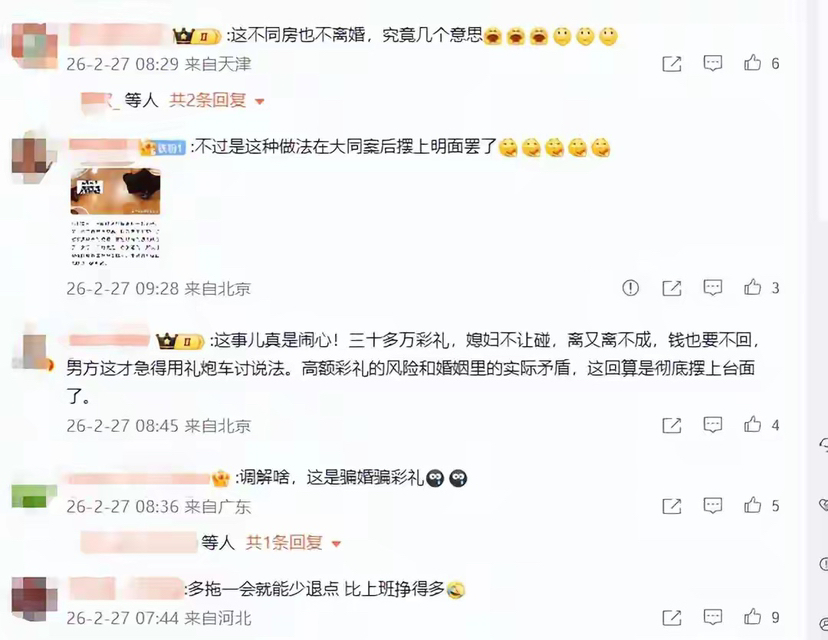828x640 pixels.
Task: Report the 09:28 Beijing comment via exclamation icon
Action: tap(631, 288)
